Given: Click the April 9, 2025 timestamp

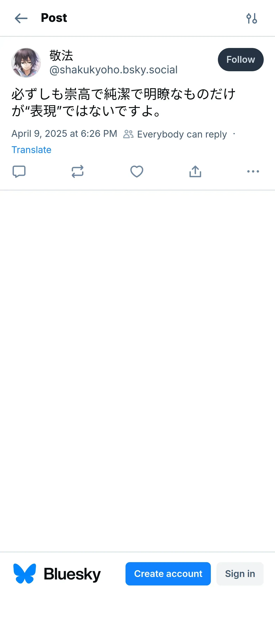Looking at the screenshot, I should [x=64, y=134].
